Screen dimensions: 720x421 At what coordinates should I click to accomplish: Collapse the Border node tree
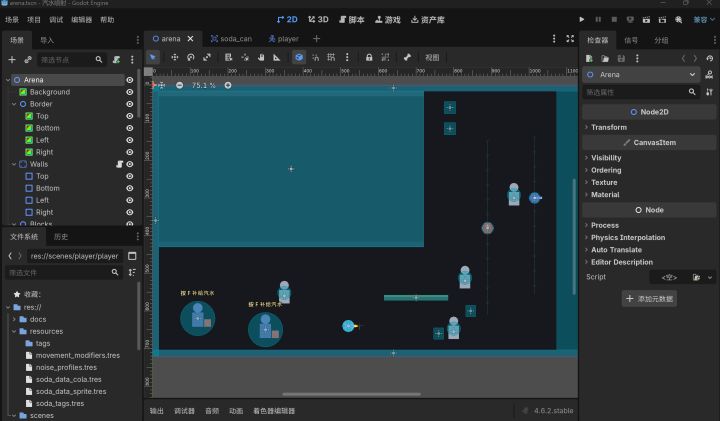(14, 104)
